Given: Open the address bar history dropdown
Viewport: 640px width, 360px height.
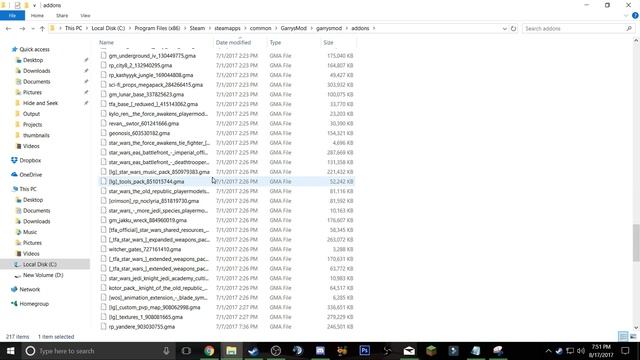Looking at the screenshot, I should (x=504, y=29).
